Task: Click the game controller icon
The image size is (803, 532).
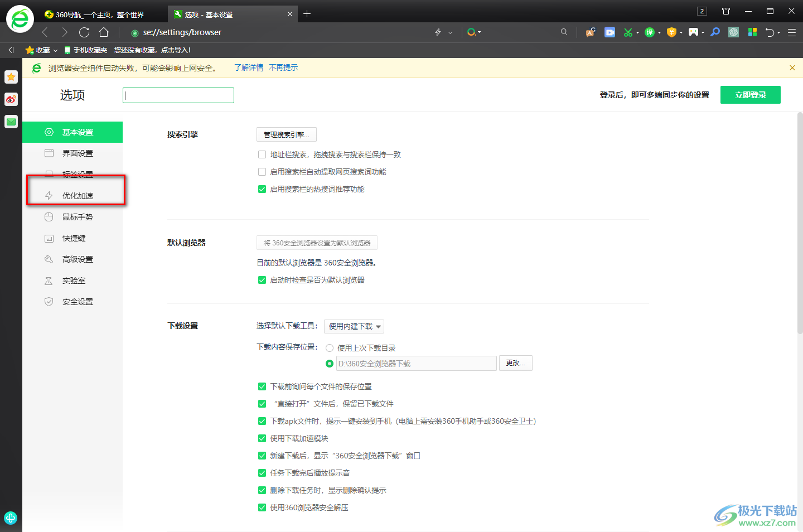Action: [x=693, y=32]
